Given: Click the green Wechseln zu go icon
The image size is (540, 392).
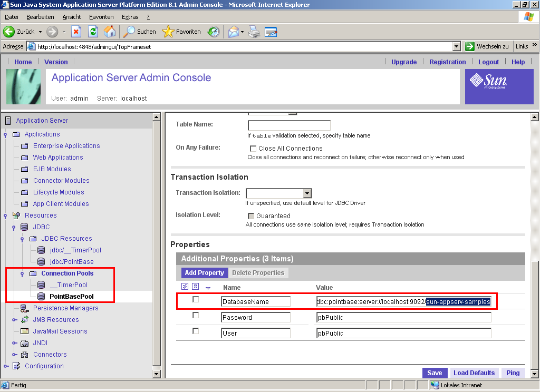Looking at the screenshot, I should [x=469, y=46].
